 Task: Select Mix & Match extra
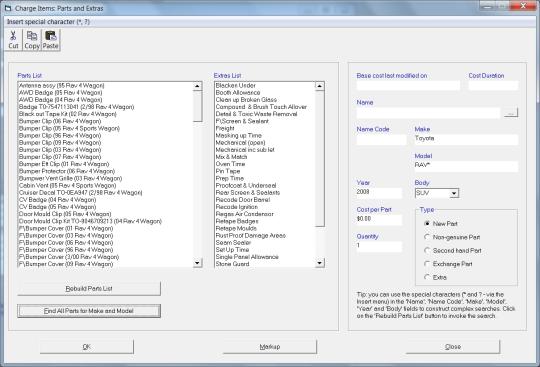[231, 157]
